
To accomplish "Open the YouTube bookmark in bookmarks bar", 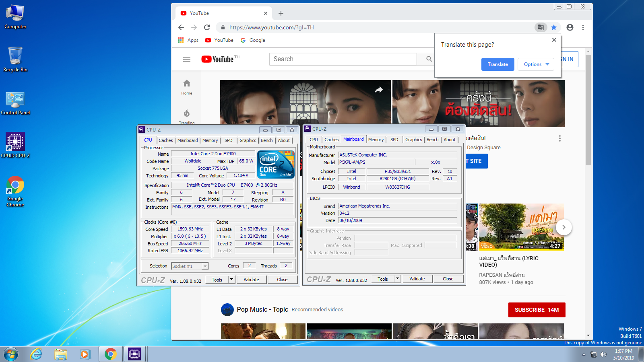I will [219, 40].
